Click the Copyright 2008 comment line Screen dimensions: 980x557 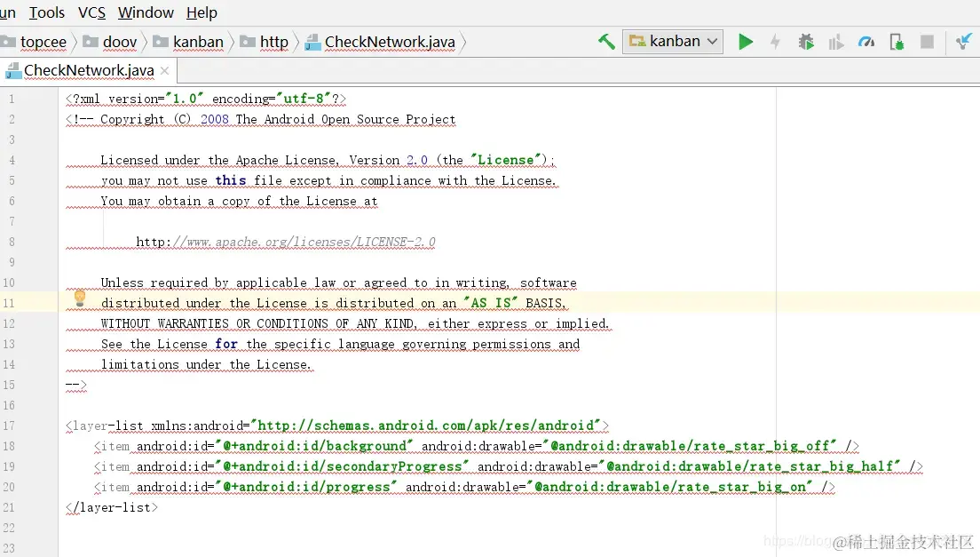[261, 119]
